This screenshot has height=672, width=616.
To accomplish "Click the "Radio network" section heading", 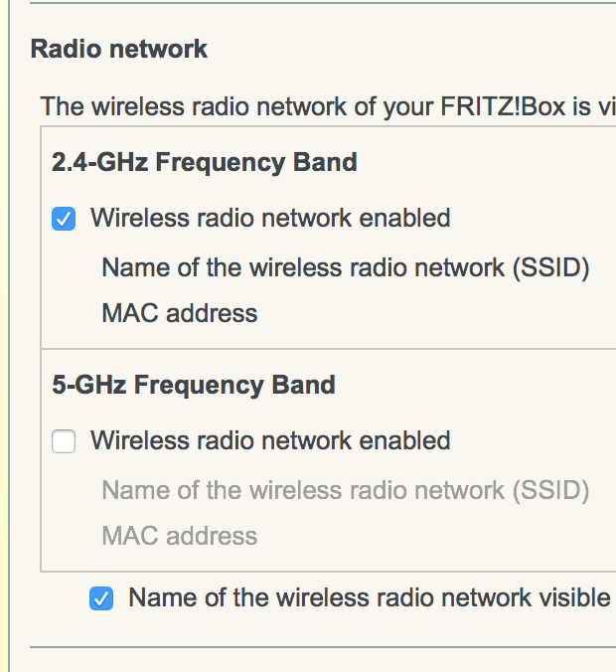I will [x=119, y=49].
